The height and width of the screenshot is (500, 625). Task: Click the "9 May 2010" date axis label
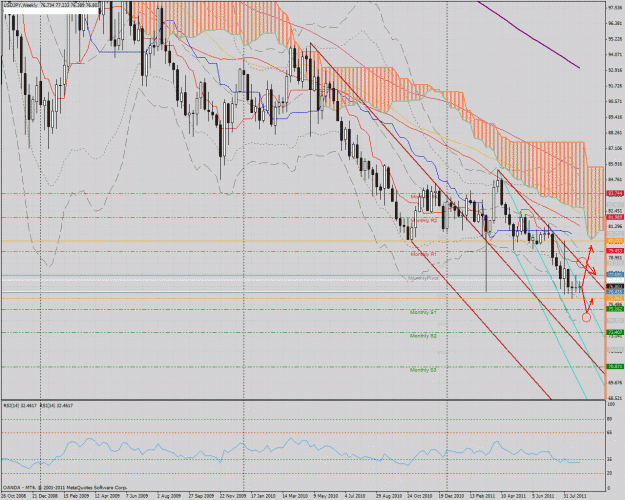[325, 496]
